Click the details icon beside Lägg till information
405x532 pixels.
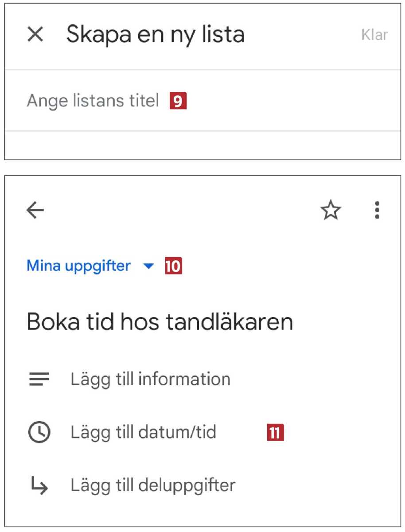39,379
